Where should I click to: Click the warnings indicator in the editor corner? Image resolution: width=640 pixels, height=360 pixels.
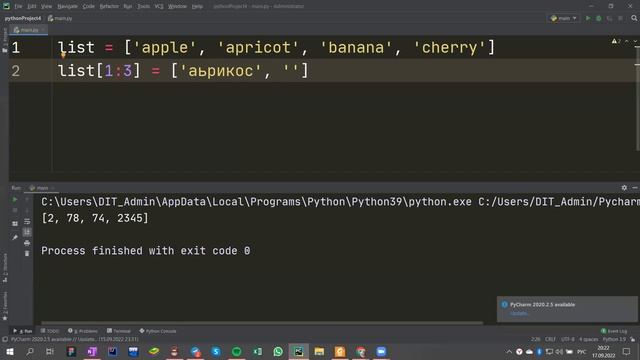point(616,41)
